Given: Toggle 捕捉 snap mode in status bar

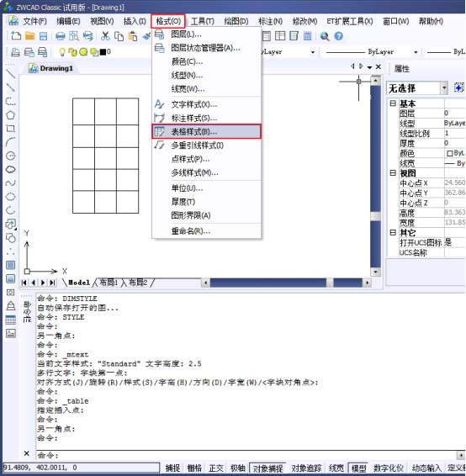Looking at the screenshot, I should 172,468.
